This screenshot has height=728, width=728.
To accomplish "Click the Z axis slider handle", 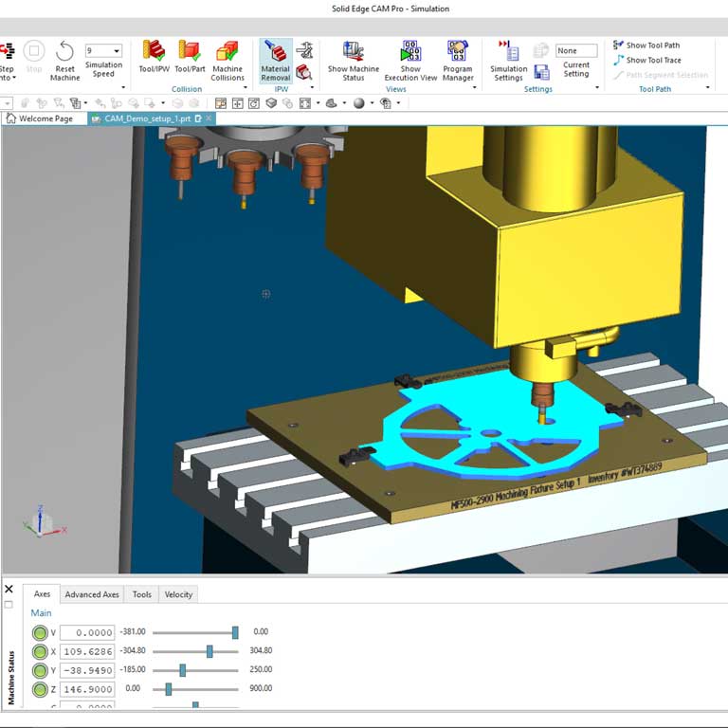I will coord(169,689).
